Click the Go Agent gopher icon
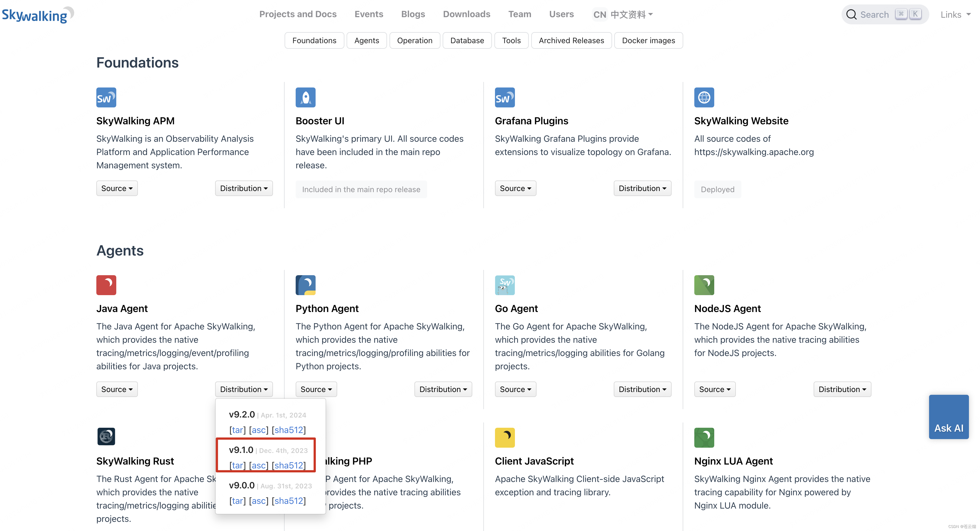 click(504, 285)
